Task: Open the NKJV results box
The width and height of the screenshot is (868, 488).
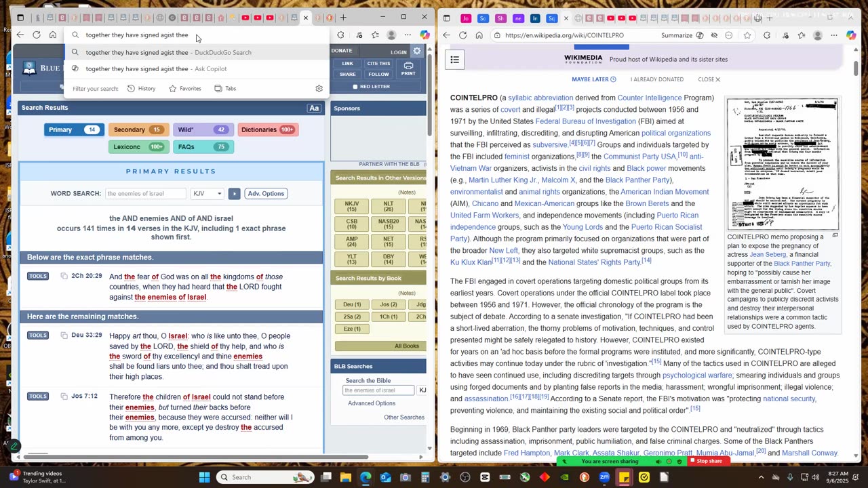Action: [x=351, y=207]
